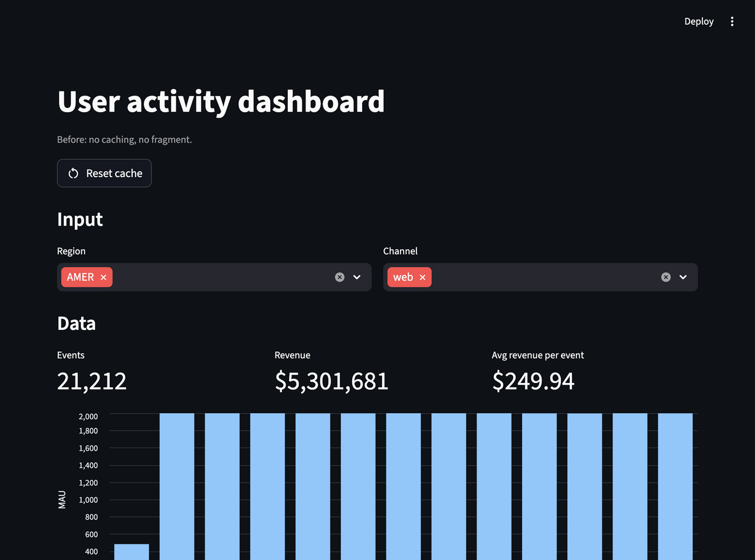755x560 pixels.
Task: Click the MAU axis label
Action: point(62,500)
